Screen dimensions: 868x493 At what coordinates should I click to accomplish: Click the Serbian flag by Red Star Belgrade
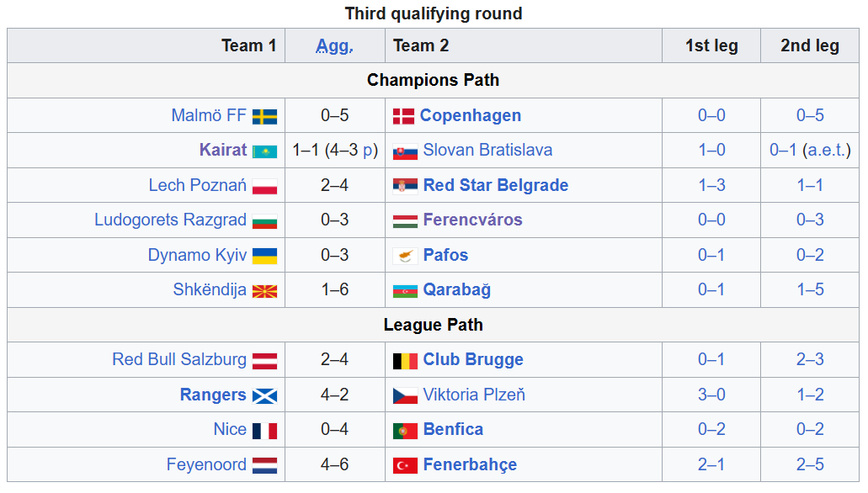coord(405,186)
